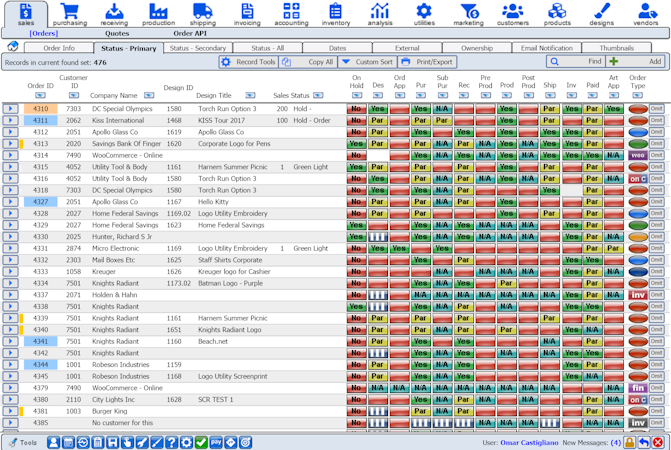Image resolution: width=671 pixels, height=450 pixels.
Task: Open the customers module icon
Action: point(513,11)
